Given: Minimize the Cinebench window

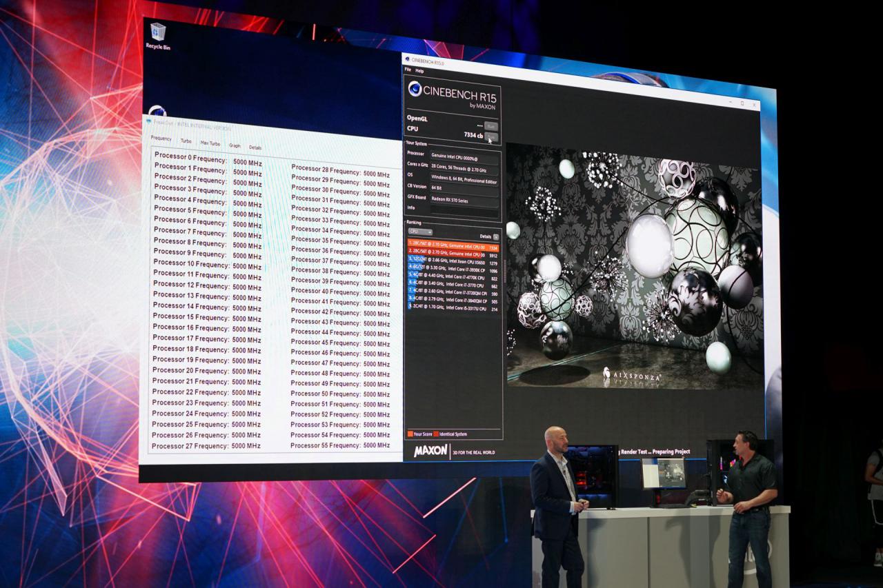Looking at the screenshot, I should pyautogui.click(x=729, y=102).
